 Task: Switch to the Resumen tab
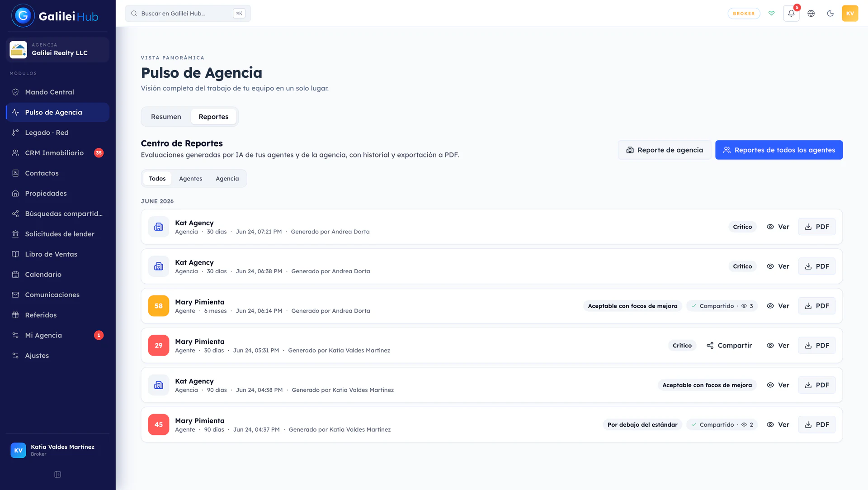click(166, 117)
